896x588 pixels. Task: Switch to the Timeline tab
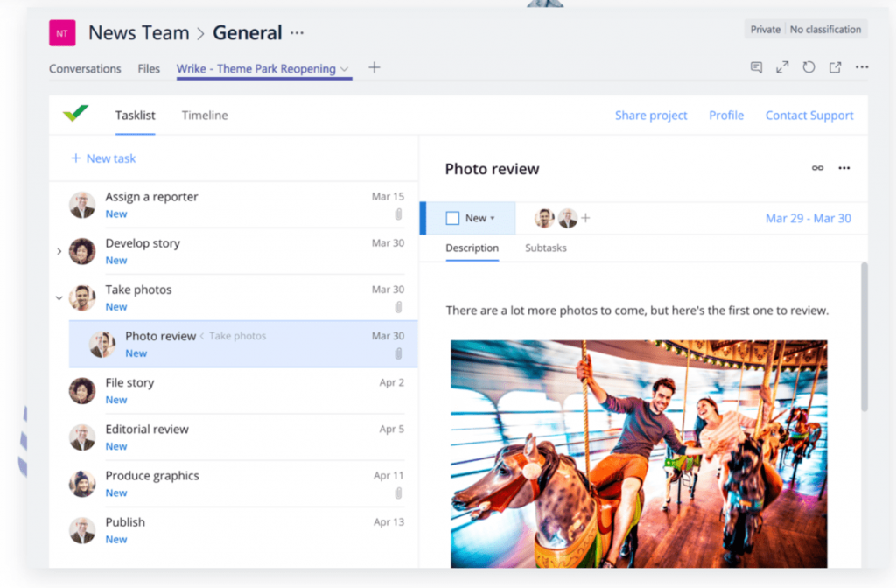204,115
